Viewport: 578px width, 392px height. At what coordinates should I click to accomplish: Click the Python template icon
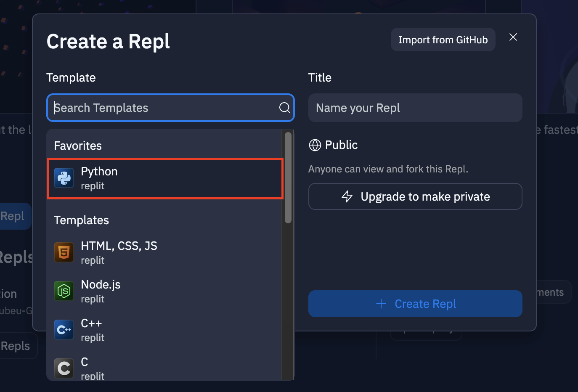[64, 178]
